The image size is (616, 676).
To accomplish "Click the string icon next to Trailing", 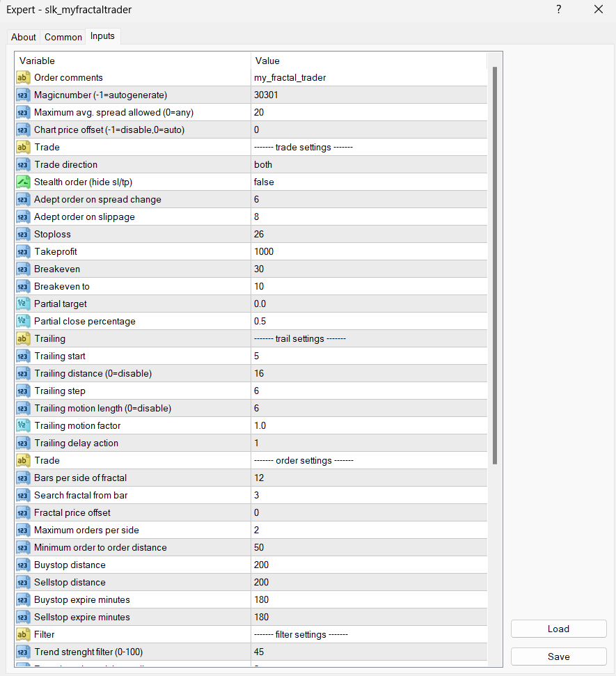I will coord(23,339).
